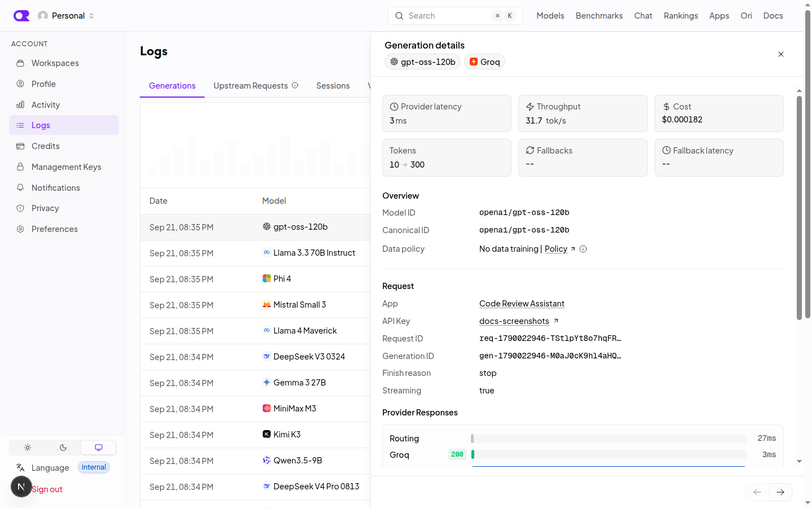
Task: Click the OpenRouter logo icon
Action: click(21, 16)
